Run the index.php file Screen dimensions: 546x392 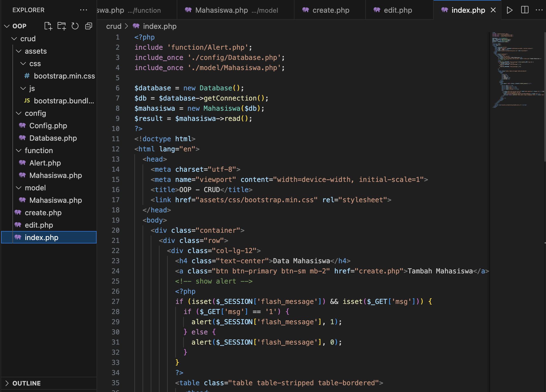(x=510, y=10)
